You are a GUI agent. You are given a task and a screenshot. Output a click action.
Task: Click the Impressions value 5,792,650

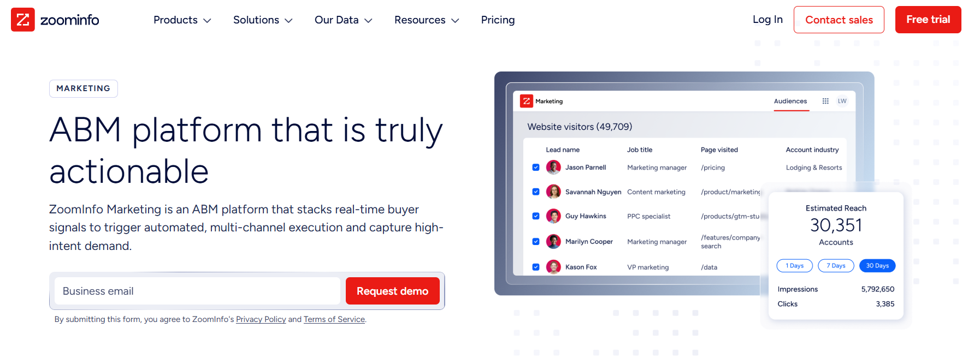878,289
